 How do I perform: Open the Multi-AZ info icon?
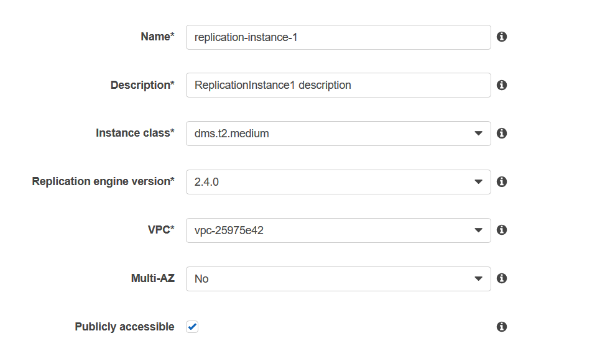coord(502,278)
